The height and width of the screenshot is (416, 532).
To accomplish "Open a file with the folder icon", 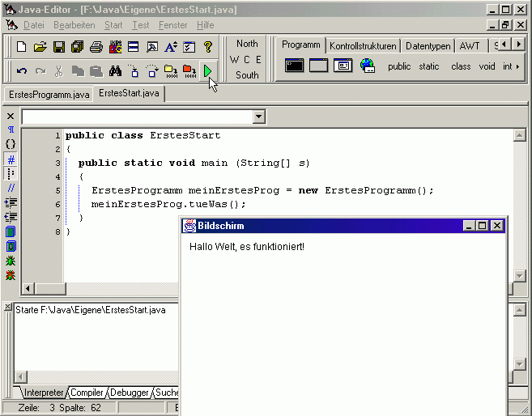I will [x=40, y=47].
